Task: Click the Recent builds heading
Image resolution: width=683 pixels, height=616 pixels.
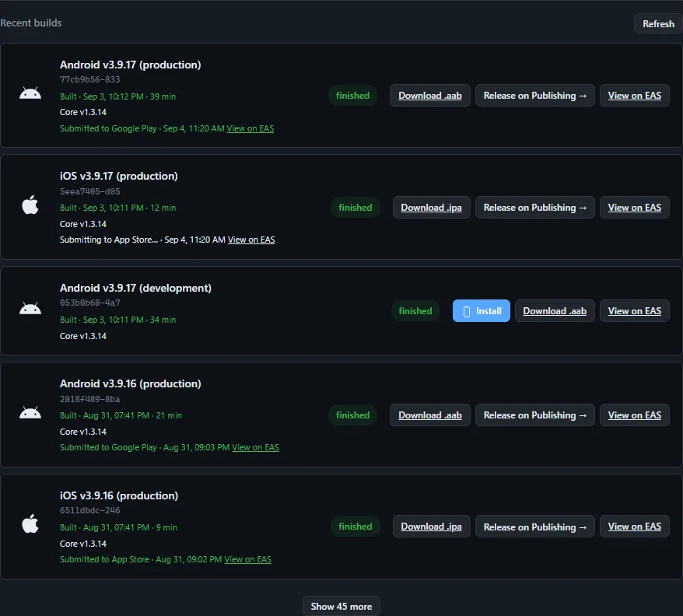Action: click(31, 23)
